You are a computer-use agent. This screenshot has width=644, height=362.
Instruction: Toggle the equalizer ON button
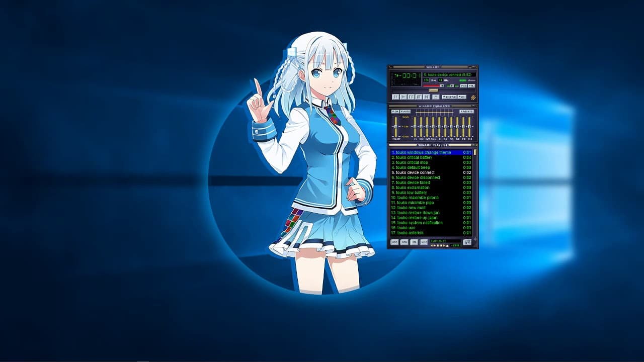[395, 112]
